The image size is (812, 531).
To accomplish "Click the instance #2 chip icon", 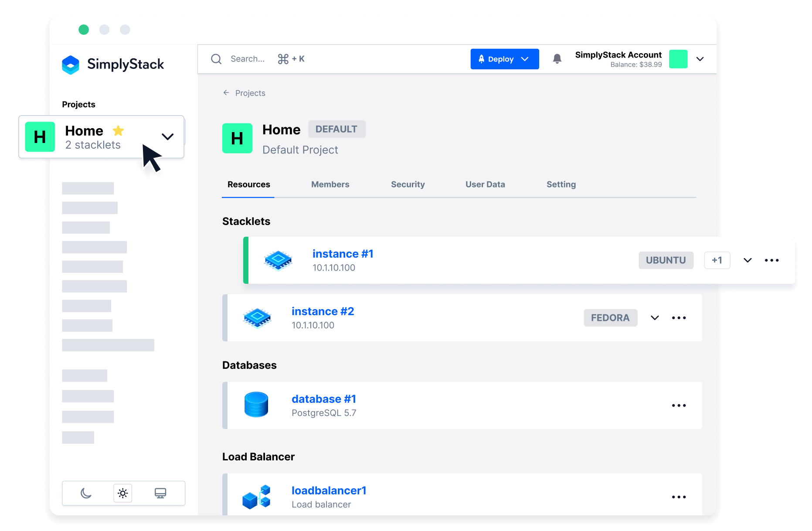I will [257, 318].
